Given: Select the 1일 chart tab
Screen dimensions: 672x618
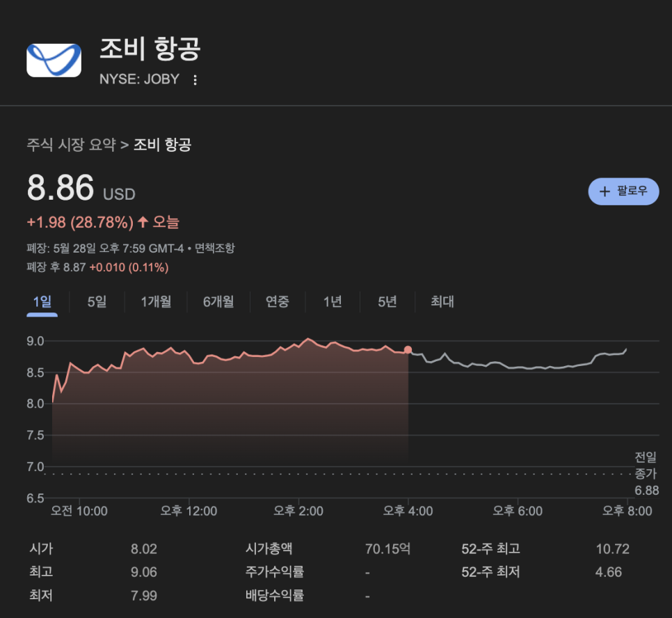Looking at the screenshot, I should pos(42,302).
